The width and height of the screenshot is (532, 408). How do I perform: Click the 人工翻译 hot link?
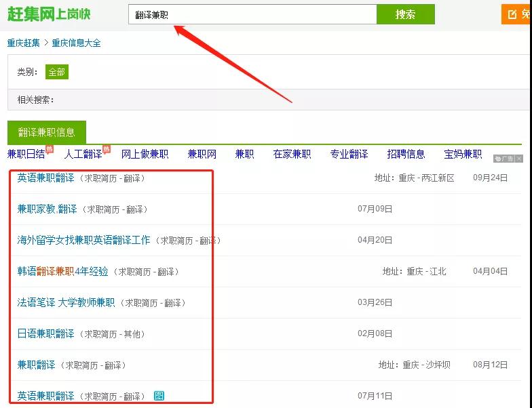(x=83, y=155)
